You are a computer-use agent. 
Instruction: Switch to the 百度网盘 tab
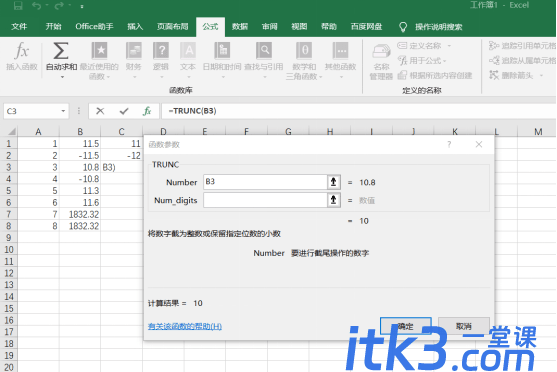[x=366, y=27]
